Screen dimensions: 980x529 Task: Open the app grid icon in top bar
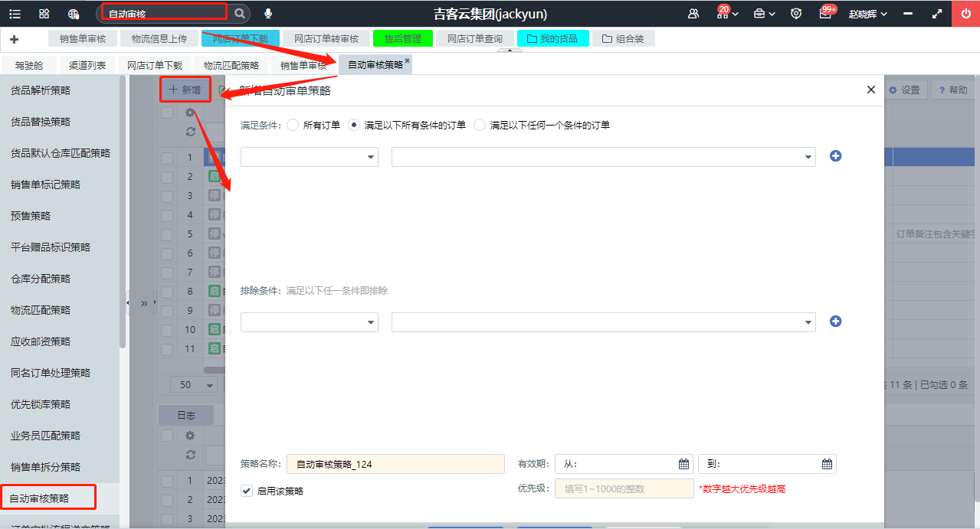click(44, 14)
